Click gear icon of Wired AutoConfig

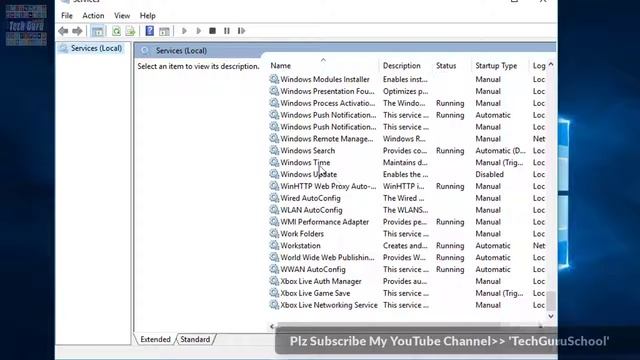(274, 198)
